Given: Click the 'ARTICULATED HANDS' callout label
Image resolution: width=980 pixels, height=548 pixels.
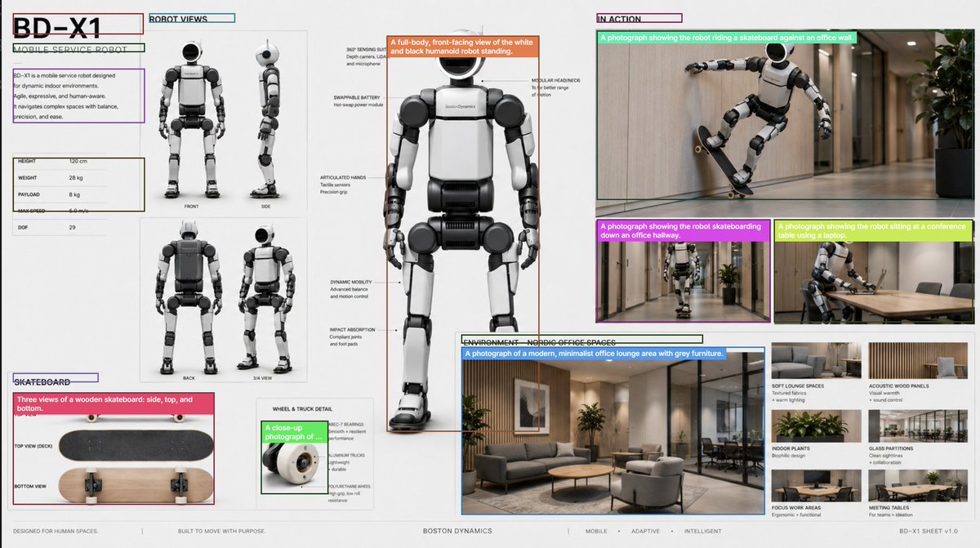Looking at the screenshot, I should 343,177.
